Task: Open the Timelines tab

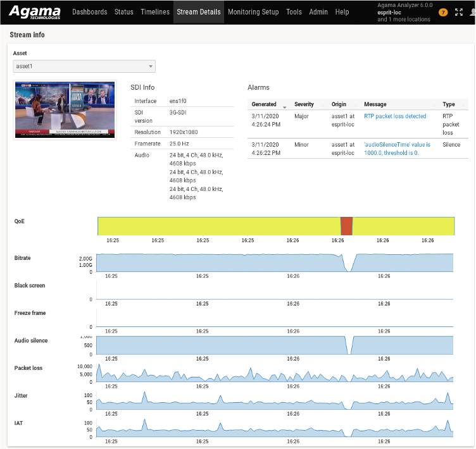Action: pyautogui.click(x=155, y=12)
